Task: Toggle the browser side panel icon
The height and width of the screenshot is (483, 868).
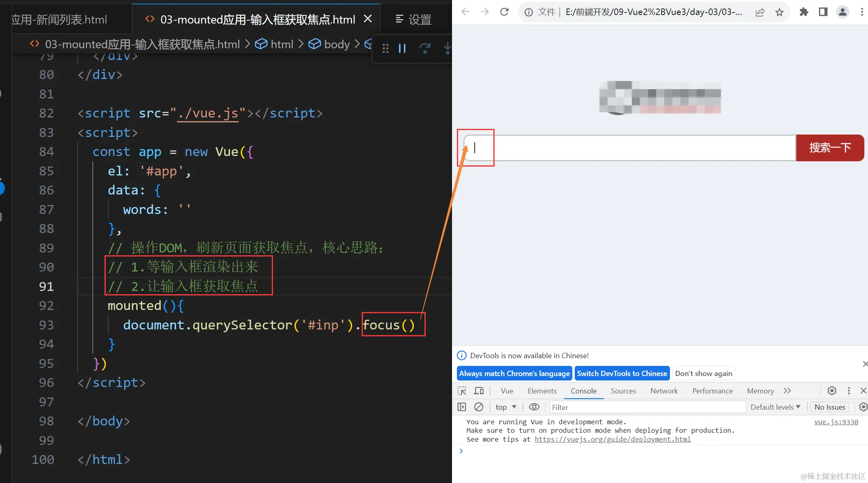Action: [823, 12]
